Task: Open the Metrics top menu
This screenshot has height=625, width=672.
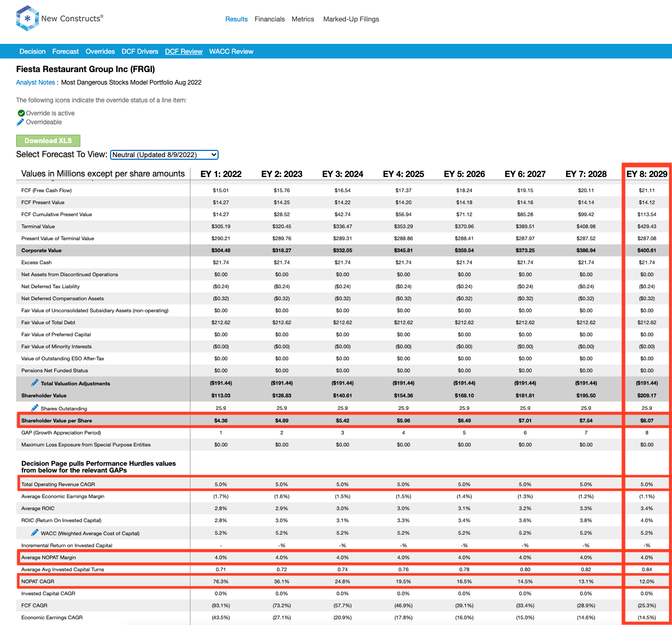Action: tap(303, 19)
